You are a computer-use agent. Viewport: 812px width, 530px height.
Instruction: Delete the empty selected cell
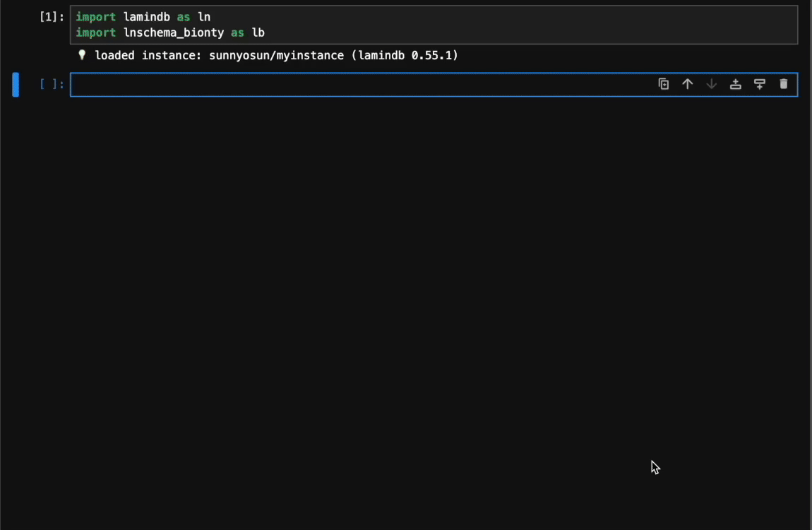click(x=784, y=83)
